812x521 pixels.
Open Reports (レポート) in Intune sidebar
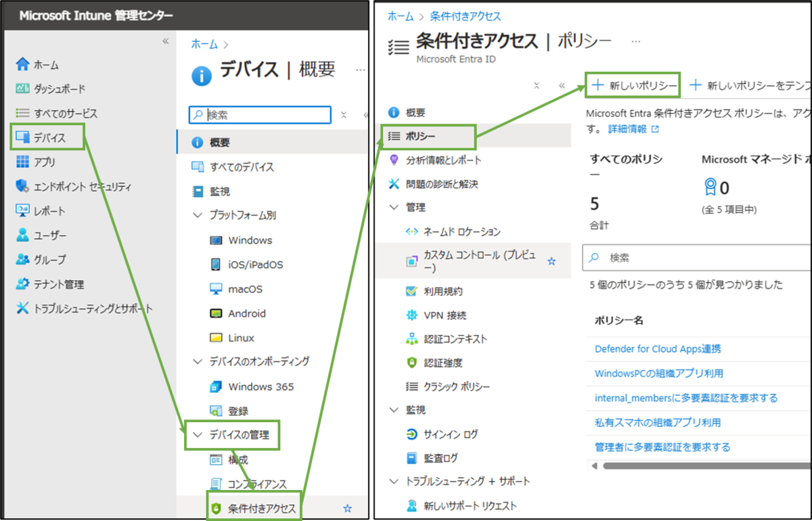[41, 210]
